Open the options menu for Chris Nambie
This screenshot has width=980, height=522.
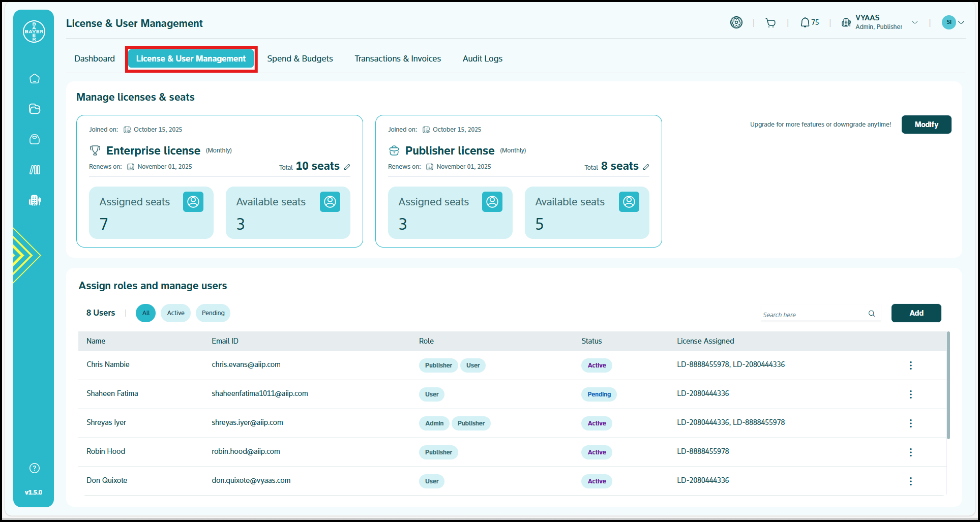click(x=910, y=365)
